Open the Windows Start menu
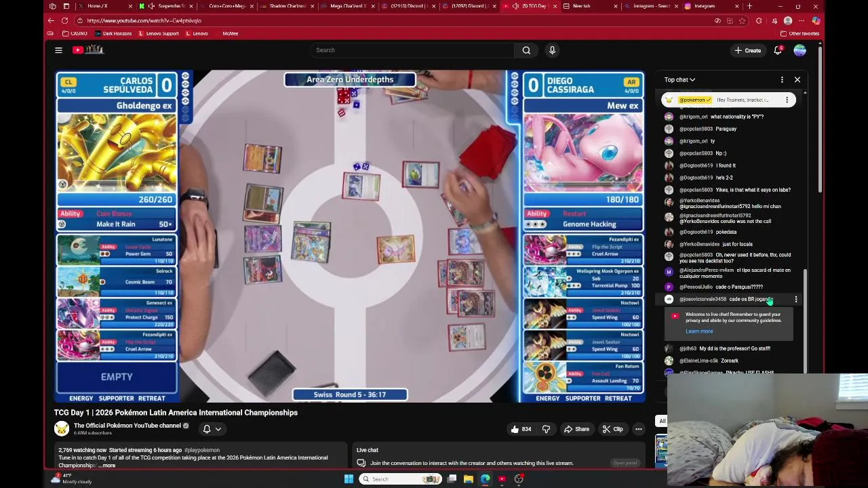This screenshot has width=868, height=488. tap(349, 479)
